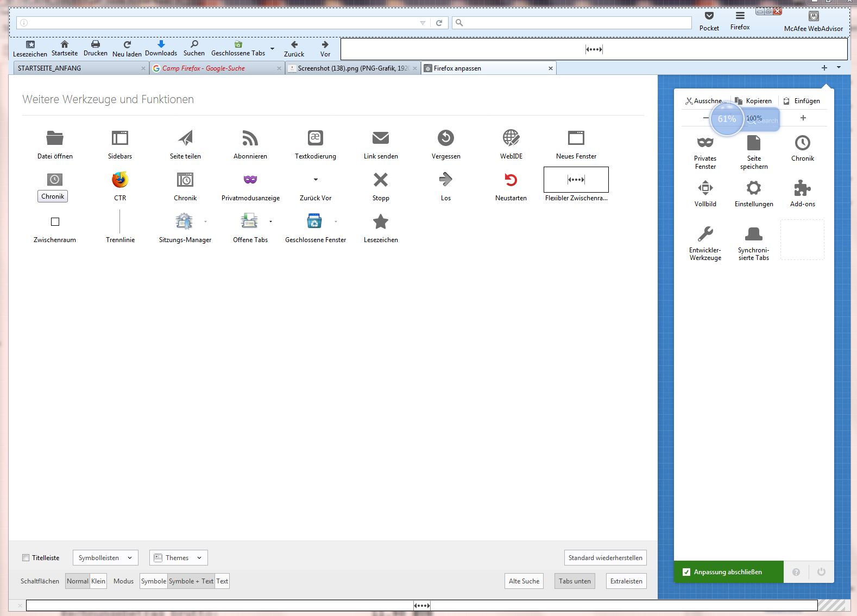The height and width of the screenshot is (616, 857).
Task: Open the new-tab list dropdown arrow
Action: [839, 68]
